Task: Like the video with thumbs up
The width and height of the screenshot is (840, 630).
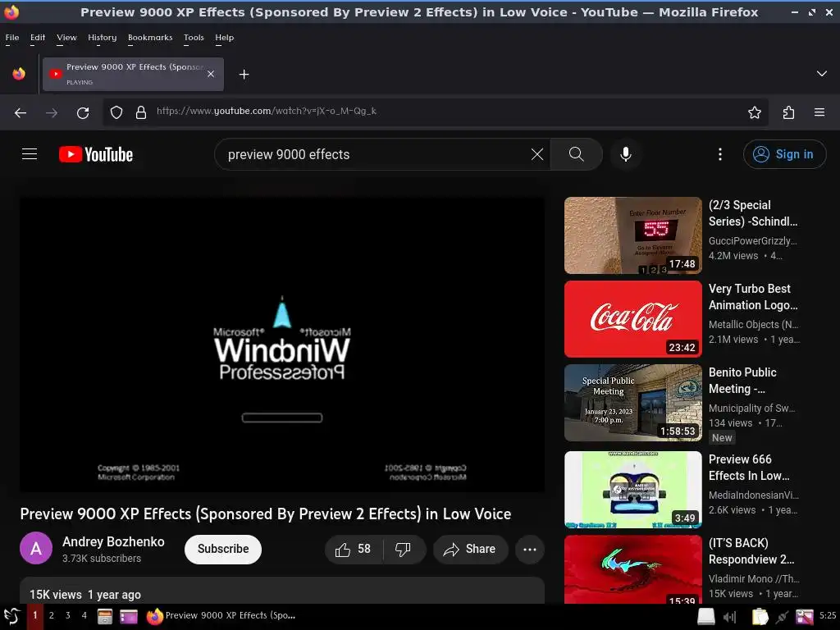Action: click(353, 549)
